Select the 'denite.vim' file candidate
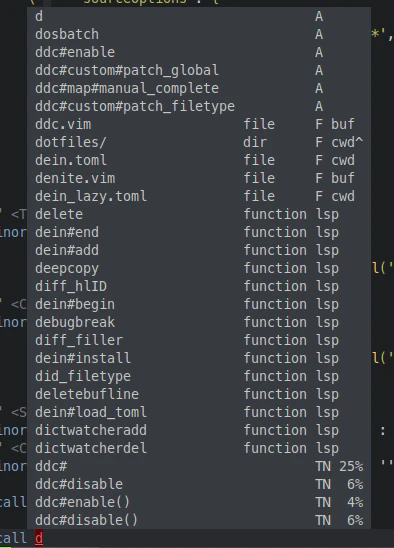 point(199,178)
